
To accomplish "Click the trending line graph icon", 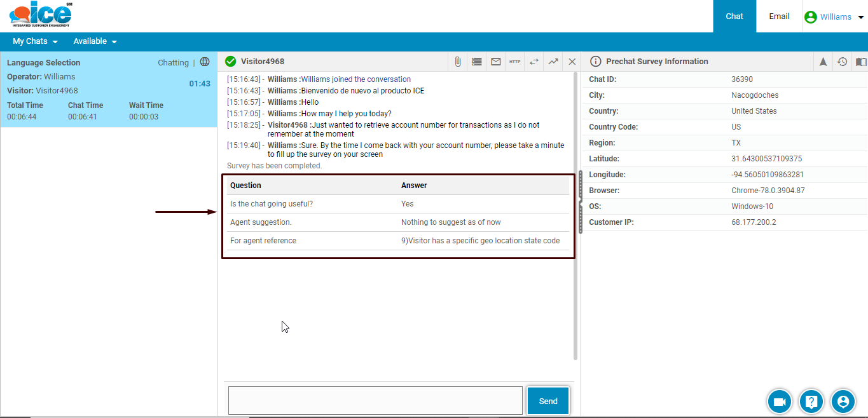I will coord(553,62).
